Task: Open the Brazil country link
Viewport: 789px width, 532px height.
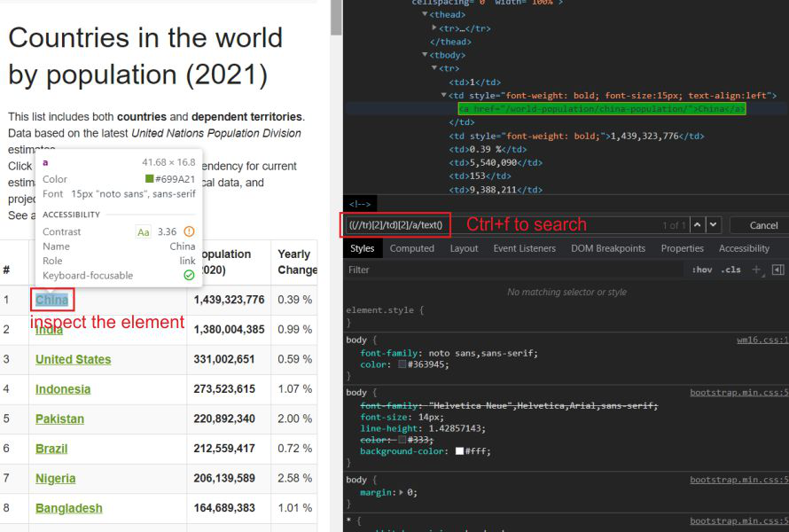Action: (x=51, y=449)
